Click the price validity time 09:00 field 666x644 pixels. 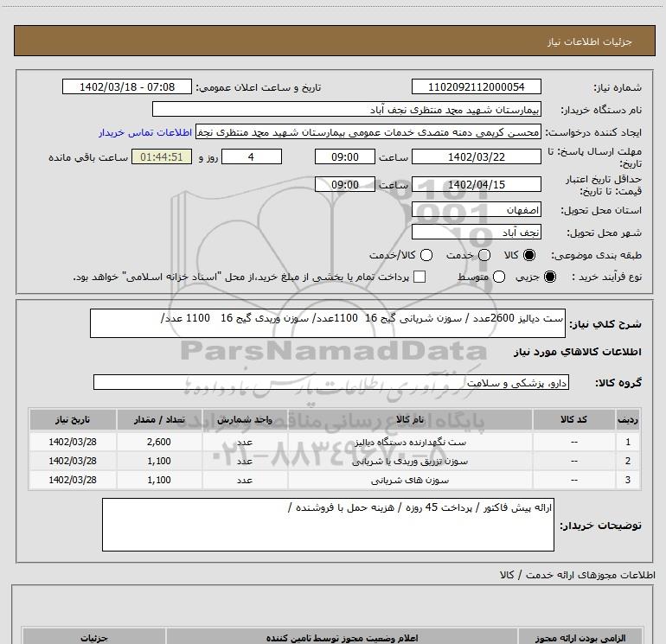coord(345,185)
